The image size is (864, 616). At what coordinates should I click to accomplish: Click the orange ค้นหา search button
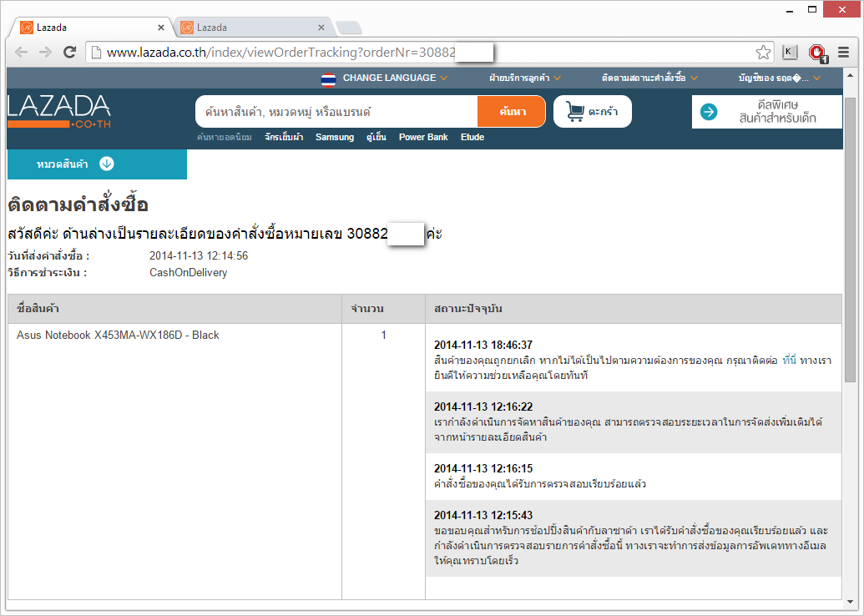512,112
